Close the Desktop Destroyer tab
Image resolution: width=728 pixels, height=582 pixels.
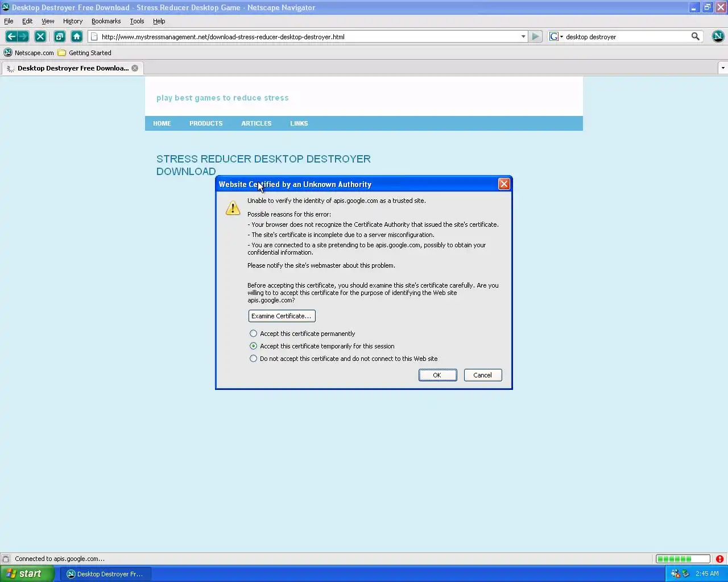point(135,68)
